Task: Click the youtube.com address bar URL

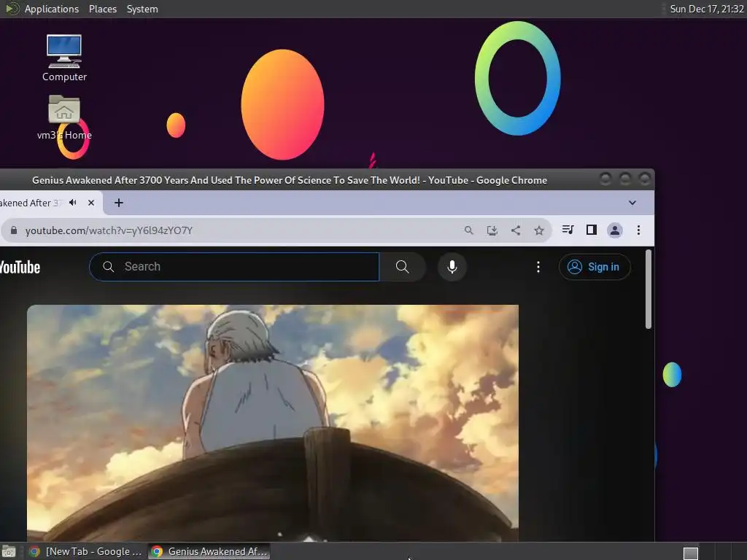Action: pos(109,230)
